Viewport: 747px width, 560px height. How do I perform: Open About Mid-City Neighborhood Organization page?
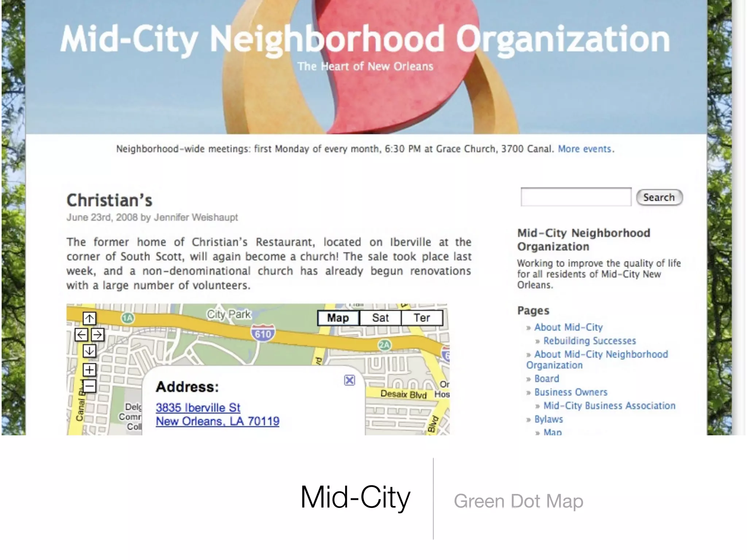[597, 359]
